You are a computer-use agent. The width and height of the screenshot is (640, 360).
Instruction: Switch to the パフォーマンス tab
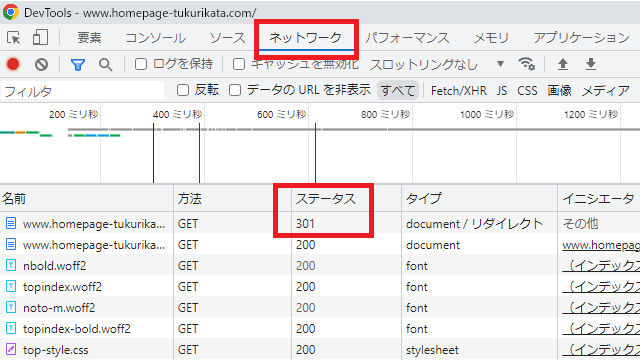(407, 38)
